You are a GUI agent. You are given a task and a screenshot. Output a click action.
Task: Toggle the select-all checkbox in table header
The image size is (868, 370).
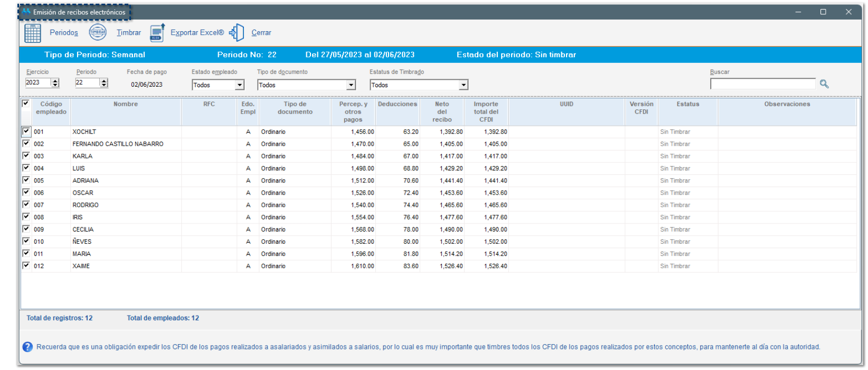26,104
